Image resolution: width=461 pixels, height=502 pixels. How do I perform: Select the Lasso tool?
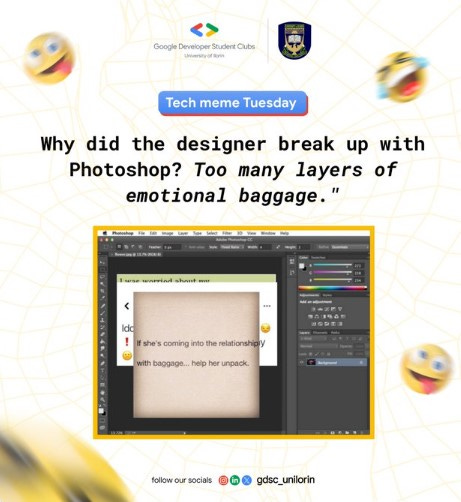point(102,277)
